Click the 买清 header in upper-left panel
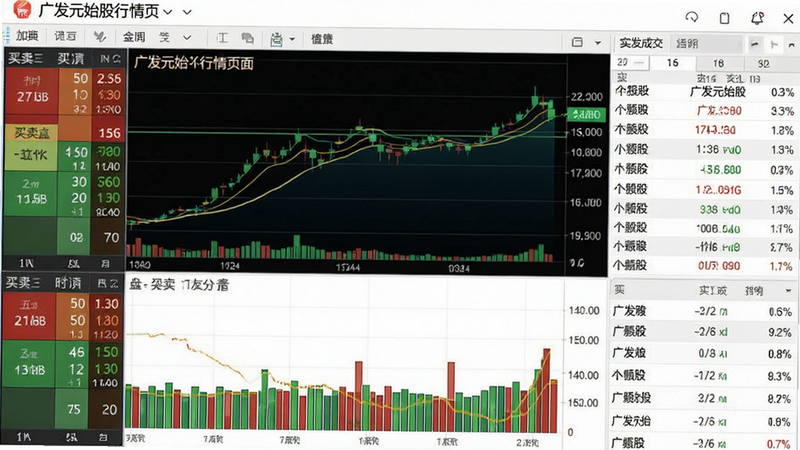The width and height of the screenshot is (800, 450). coord(70,59)
